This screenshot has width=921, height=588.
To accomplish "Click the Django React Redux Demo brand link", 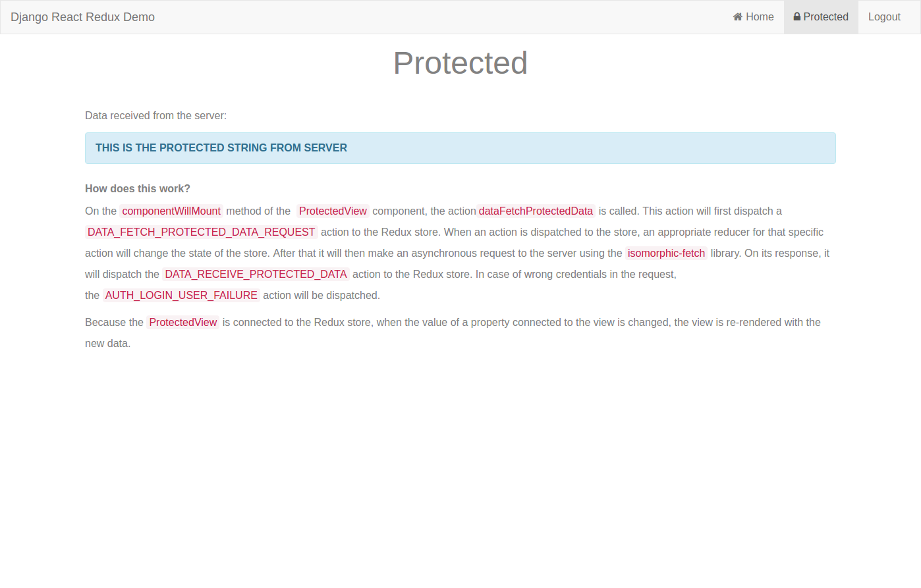I will point(82,17).
